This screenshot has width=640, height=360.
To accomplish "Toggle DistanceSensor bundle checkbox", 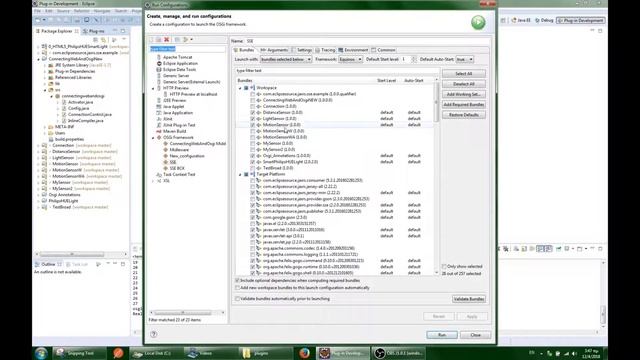I will click(x=253, y=113).
